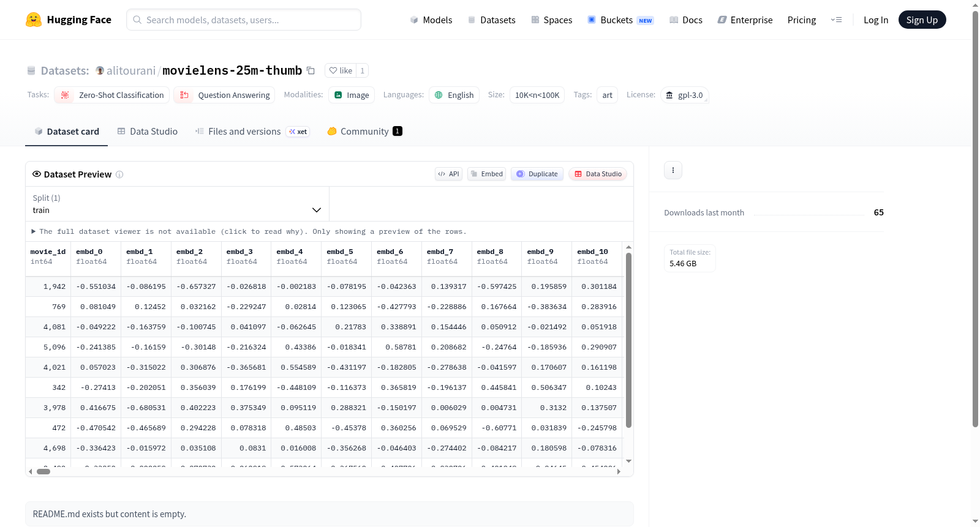Click the table scroll up arrow

(x=628, y=247)
